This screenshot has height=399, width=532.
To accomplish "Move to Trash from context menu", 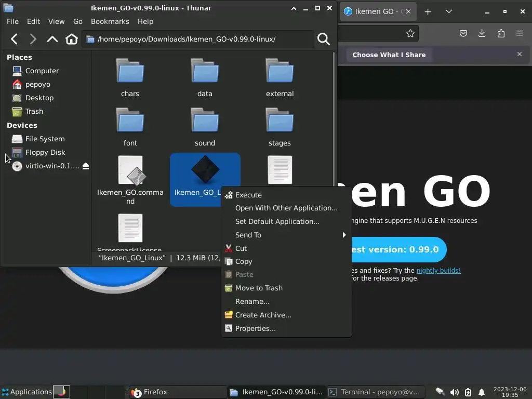I will coord(286,288).
